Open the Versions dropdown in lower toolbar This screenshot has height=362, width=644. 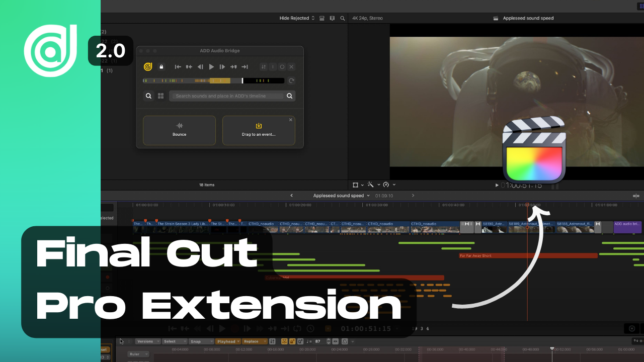point(147,341)
